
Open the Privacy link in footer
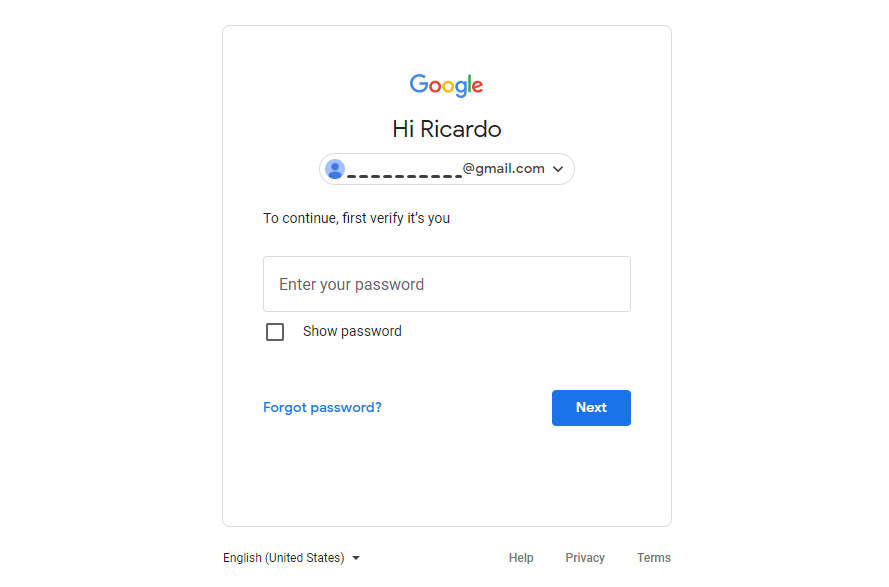click(585, 558)
